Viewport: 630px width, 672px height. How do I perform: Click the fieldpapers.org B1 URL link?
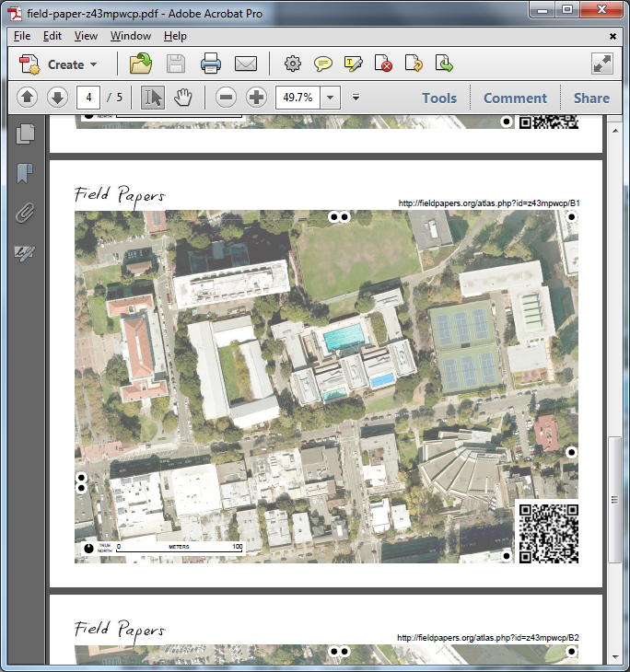pos(489,203)
